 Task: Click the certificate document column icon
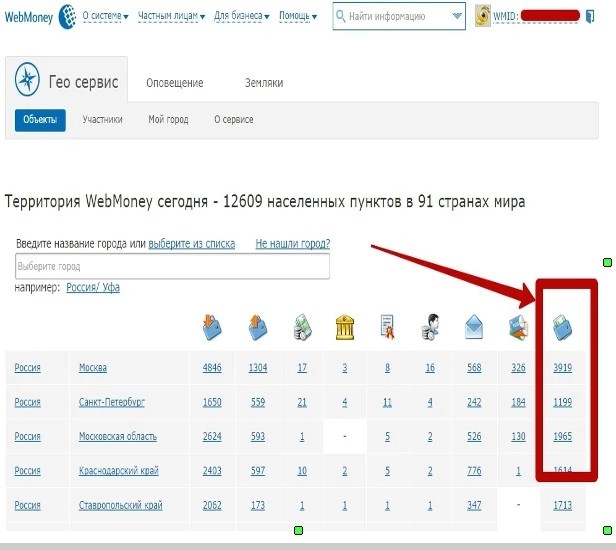387,326
